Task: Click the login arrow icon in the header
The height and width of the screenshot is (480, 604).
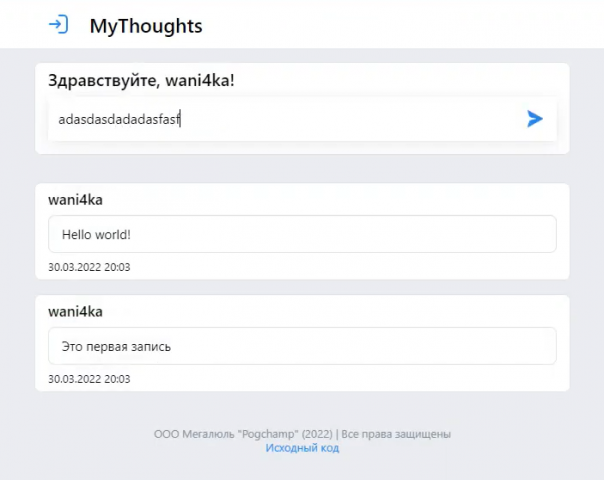Action: pos(59,25)
